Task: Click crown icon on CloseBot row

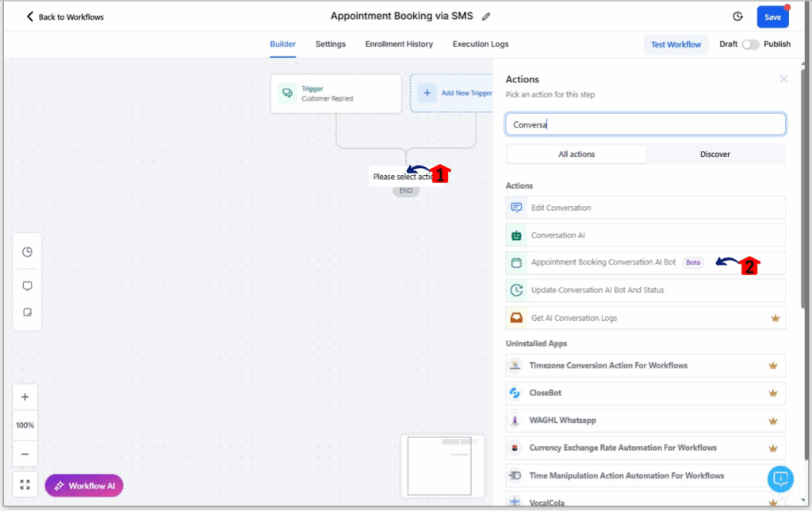Action: (773, 393)
